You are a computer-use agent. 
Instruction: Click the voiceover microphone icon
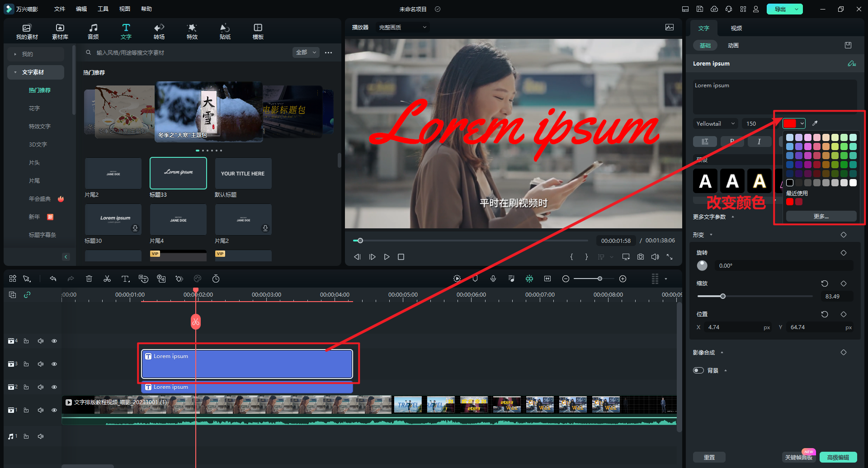click(x=493, y=279)
